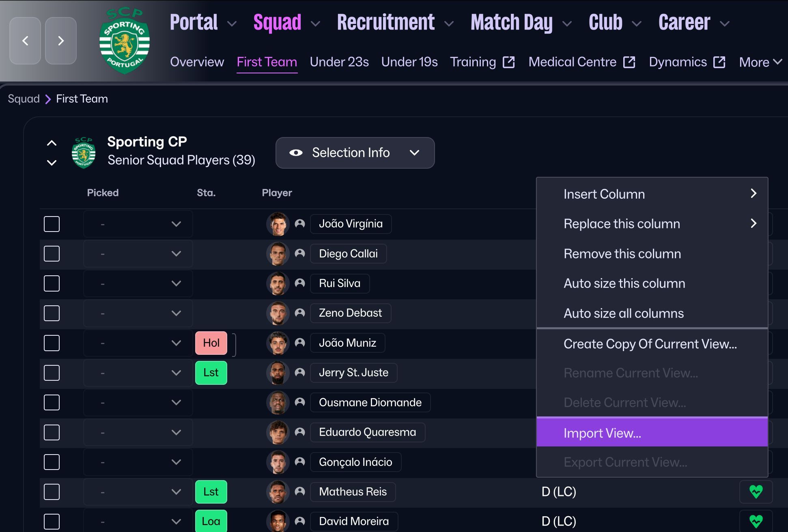The width and height of the screenshot is (788, 532).
Task: Select Import View... from the context menu
Action: pos(652,433)
